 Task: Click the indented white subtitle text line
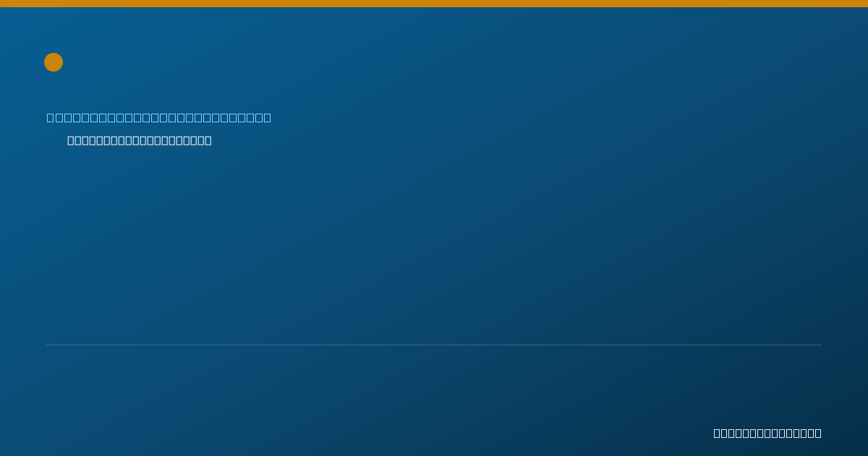[140, 140]
